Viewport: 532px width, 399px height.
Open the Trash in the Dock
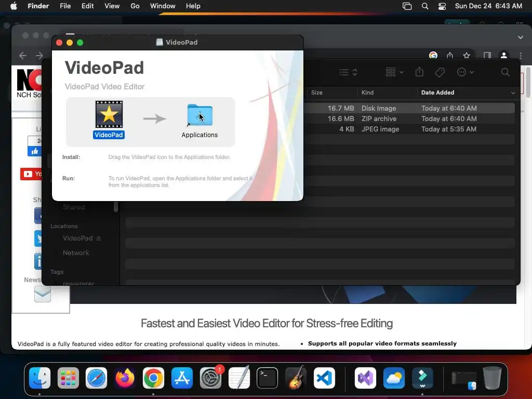(492, 378)
